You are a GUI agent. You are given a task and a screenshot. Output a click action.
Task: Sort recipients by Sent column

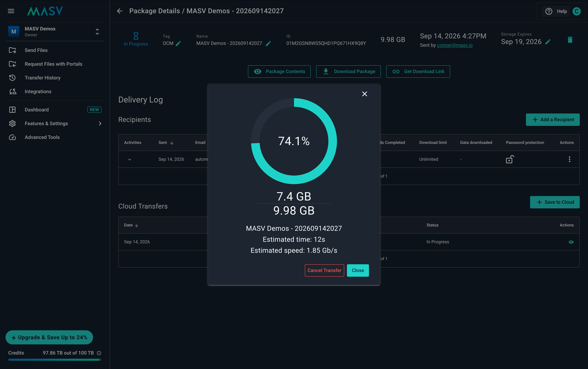[166, 143]
